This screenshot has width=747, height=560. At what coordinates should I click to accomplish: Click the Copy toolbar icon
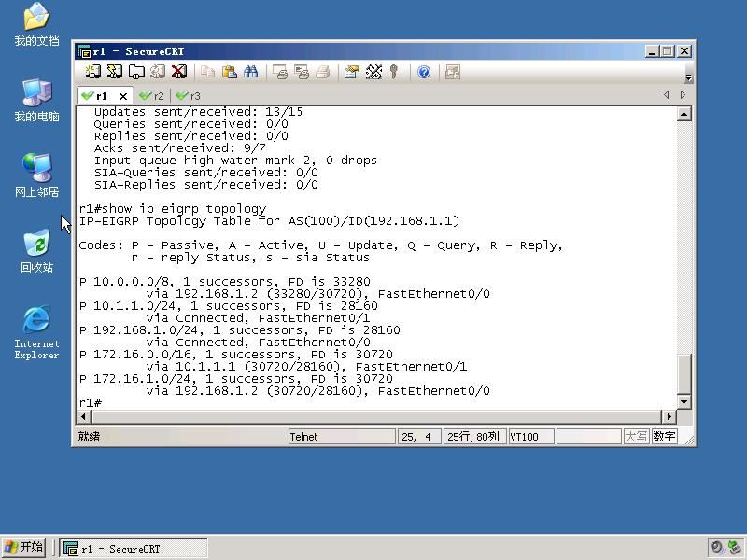[x=207, y=72]
